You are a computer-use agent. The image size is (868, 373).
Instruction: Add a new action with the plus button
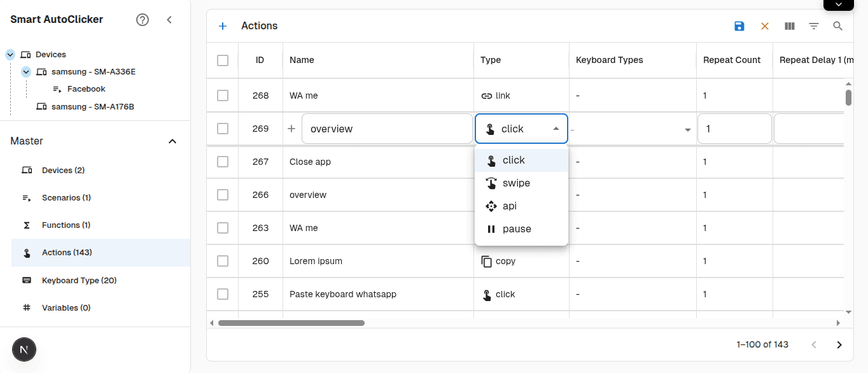[223, 25]
